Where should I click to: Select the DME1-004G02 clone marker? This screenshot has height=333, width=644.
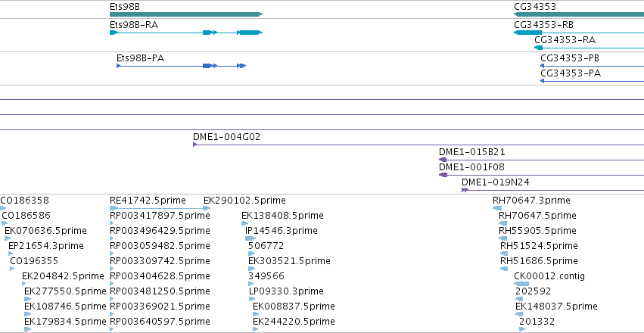coord(195,145)
